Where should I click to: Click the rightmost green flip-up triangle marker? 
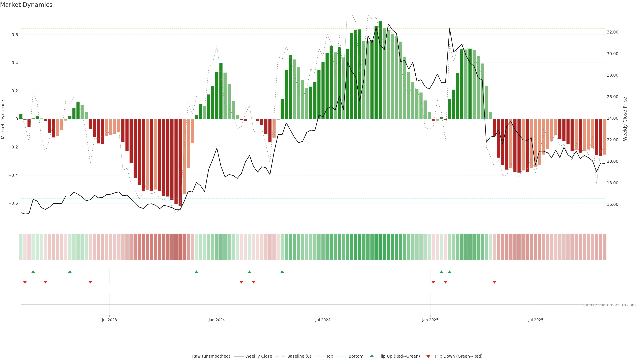tap(449, 272)
